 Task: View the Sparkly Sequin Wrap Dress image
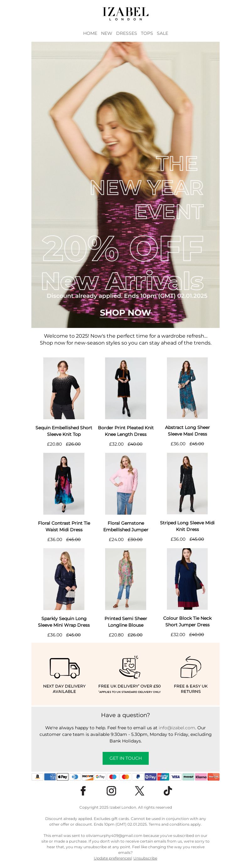coord(64,579)
